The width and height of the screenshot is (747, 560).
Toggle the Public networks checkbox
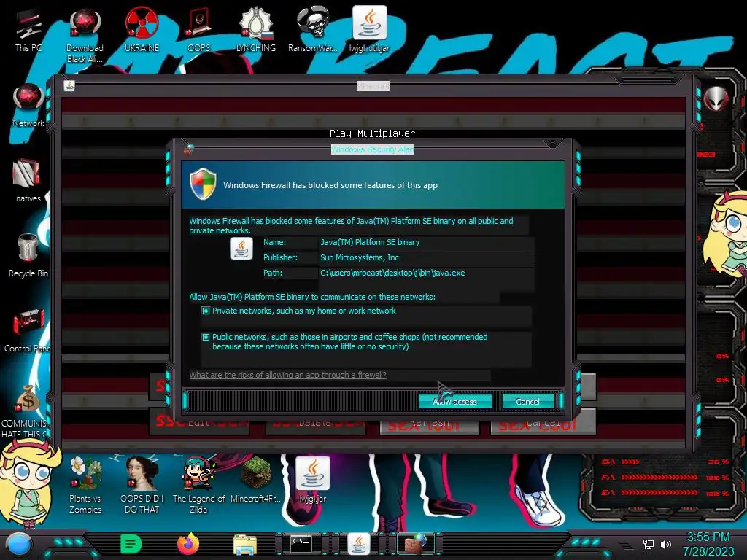pos(206,337)
